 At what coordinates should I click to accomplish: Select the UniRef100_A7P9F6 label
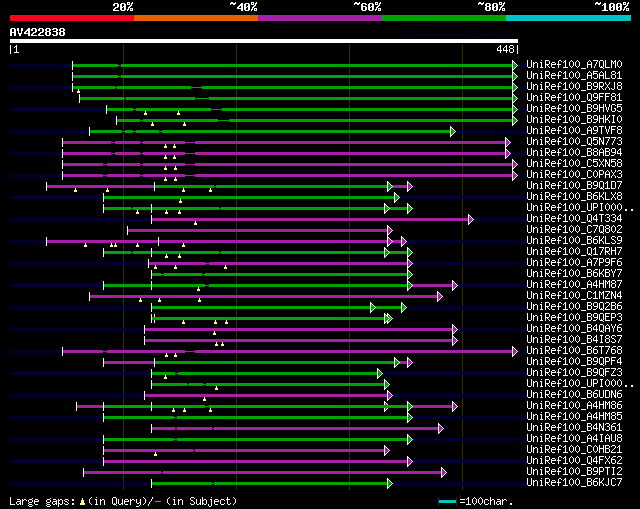574,263
